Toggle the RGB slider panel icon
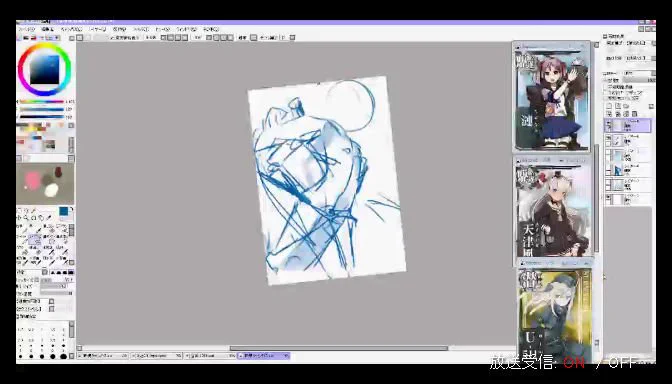The image size is (672, 384). coord(26,38)
